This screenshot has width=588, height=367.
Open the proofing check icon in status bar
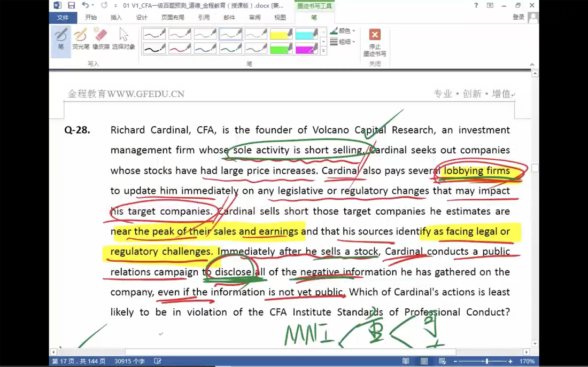click(158, 361)
